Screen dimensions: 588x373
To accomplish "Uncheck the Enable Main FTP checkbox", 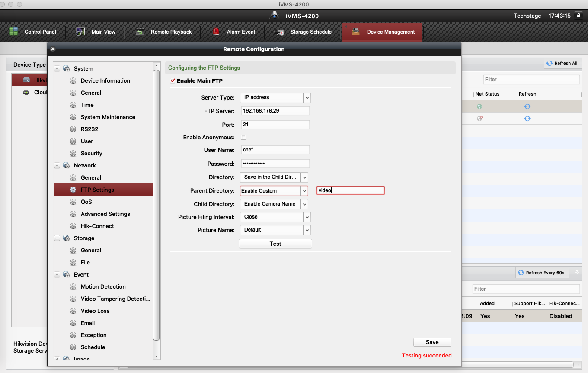I will (x=173, y=80).
